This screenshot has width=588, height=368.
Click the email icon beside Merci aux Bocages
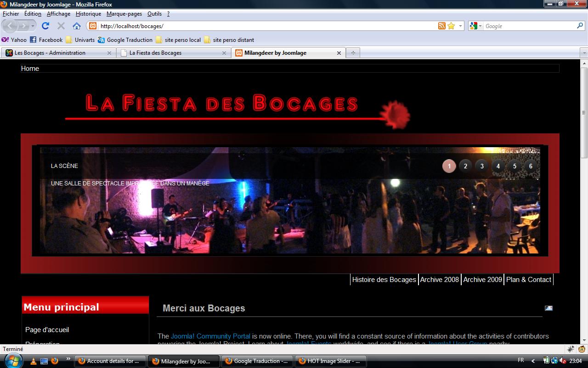point(548,308)
